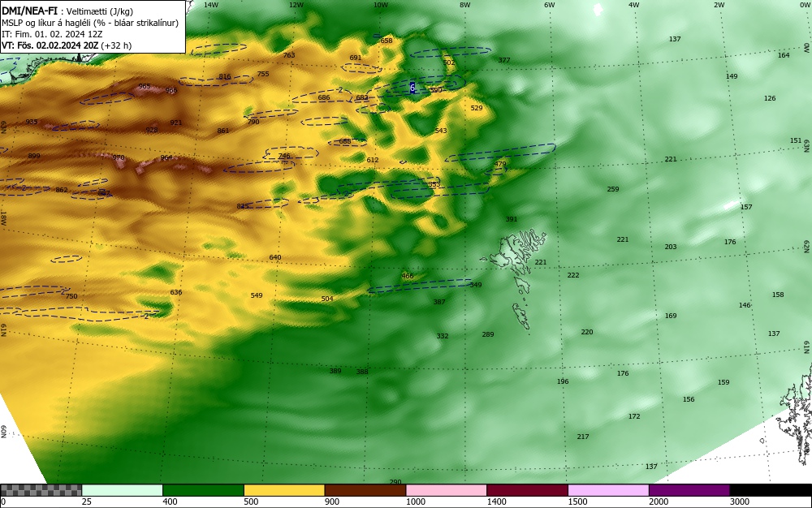Click the map value '290' at the bottom edge

click(395, 482)
